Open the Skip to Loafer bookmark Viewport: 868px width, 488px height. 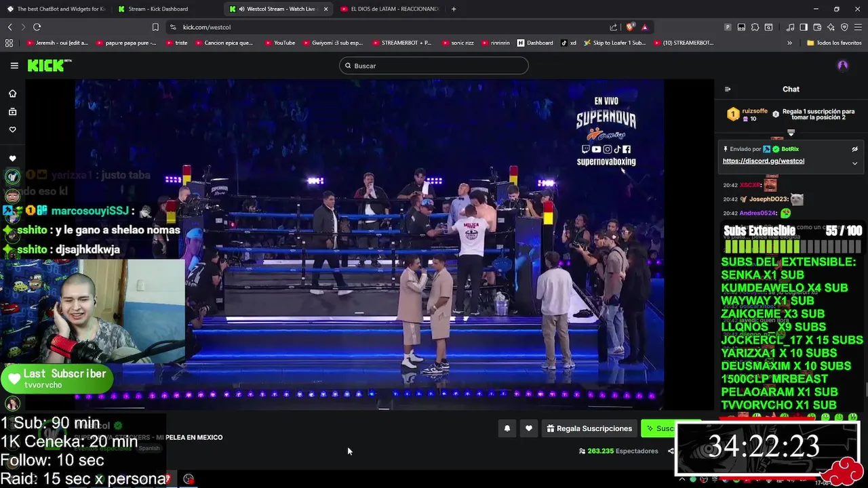pos(614,43)
